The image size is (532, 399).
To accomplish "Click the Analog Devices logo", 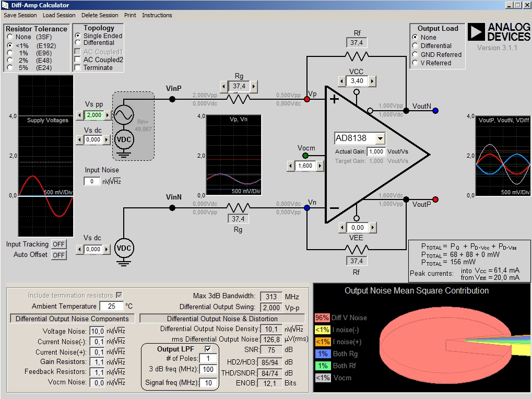I will [x=499, y=32].
